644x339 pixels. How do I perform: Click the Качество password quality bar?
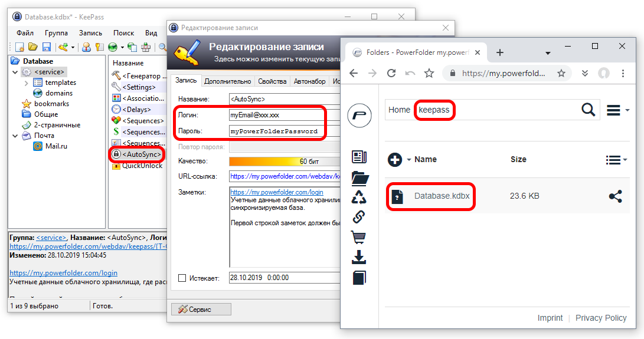(x=285, y=162)
